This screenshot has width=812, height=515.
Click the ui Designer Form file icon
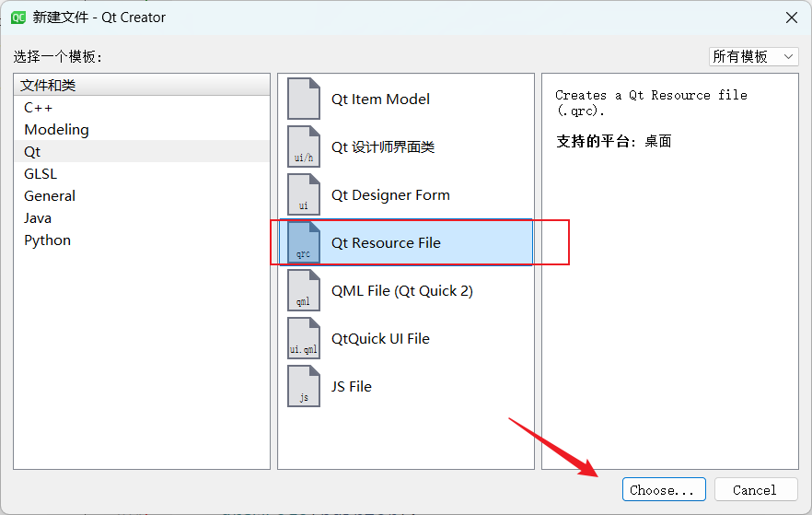tap(304, 194)
